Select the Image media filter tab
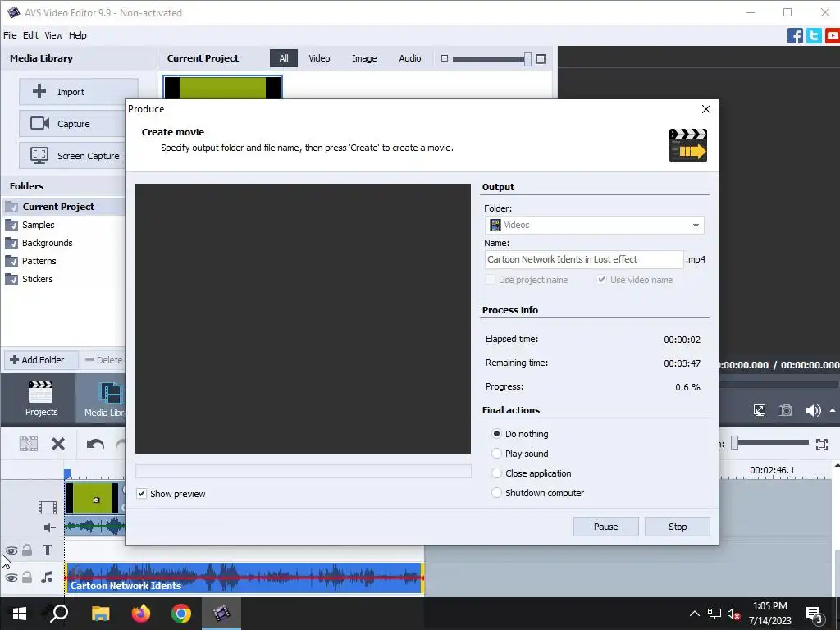840x630 pixels. point(363,58)
